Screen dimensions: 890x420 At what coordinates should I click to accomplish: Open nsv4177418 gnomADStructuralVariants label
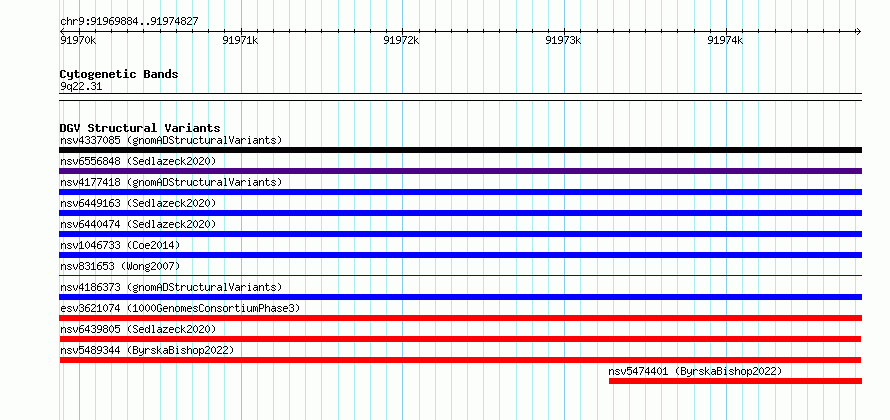point(171,182)
